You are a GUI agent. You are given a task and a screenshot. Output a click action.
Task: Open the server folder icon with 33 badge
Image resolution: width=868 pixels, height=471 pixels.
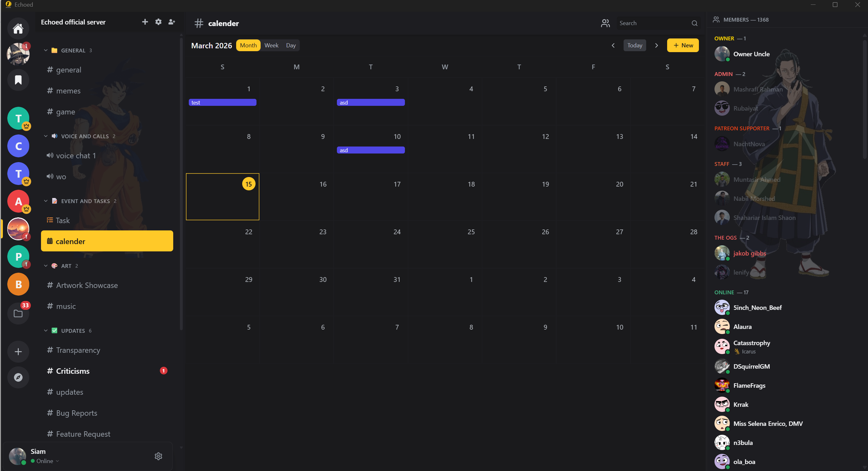point(18,313)
